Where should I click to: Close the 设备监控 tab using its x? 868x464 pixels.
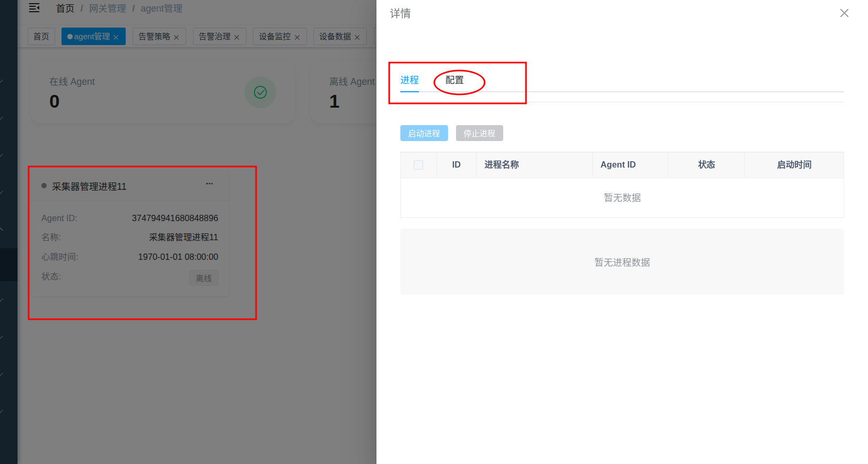[x=297, y=37]
